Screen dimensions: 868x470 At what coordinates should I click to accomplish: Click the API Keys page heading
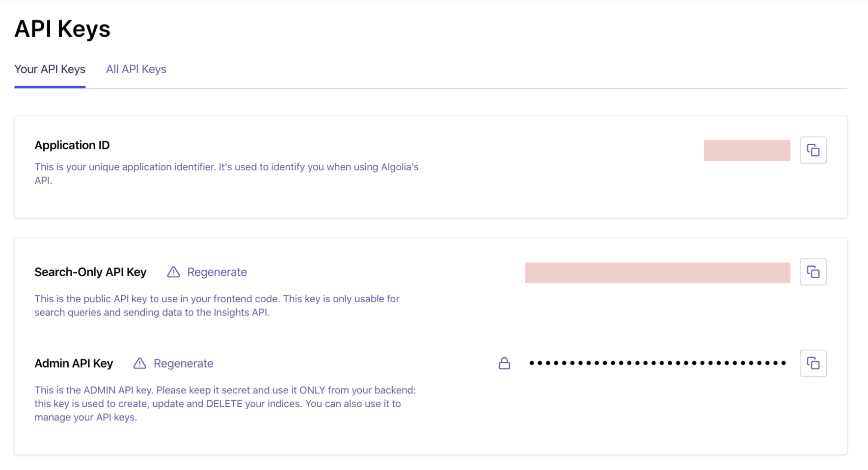(x=62, y=29)
